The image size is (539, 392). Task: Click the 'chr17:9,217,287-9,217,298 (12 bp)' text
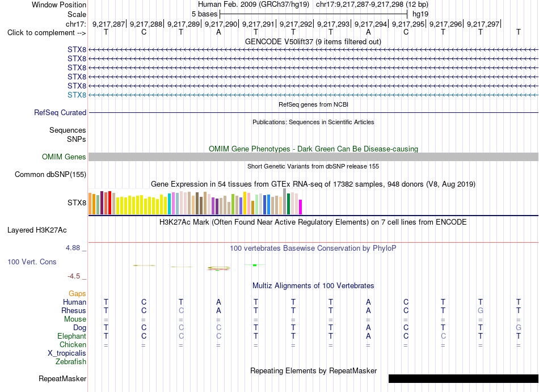click(x=372, y=5)
